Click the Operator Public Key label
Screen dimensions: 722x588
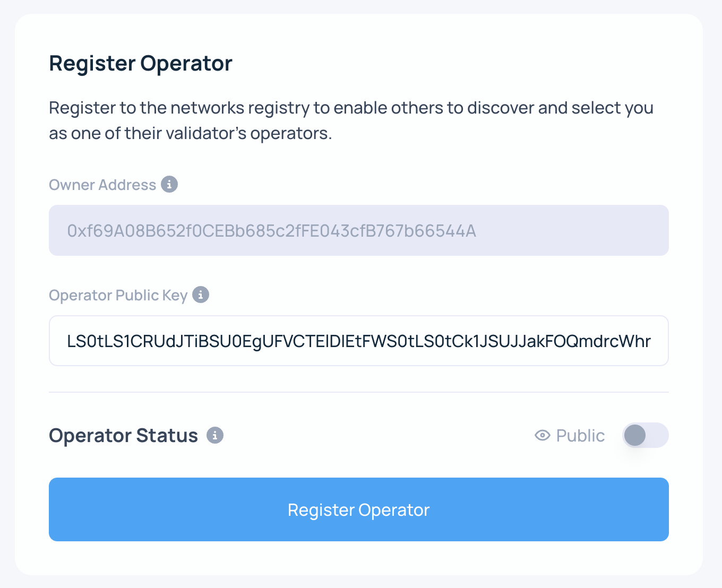[x=118, y=295]
